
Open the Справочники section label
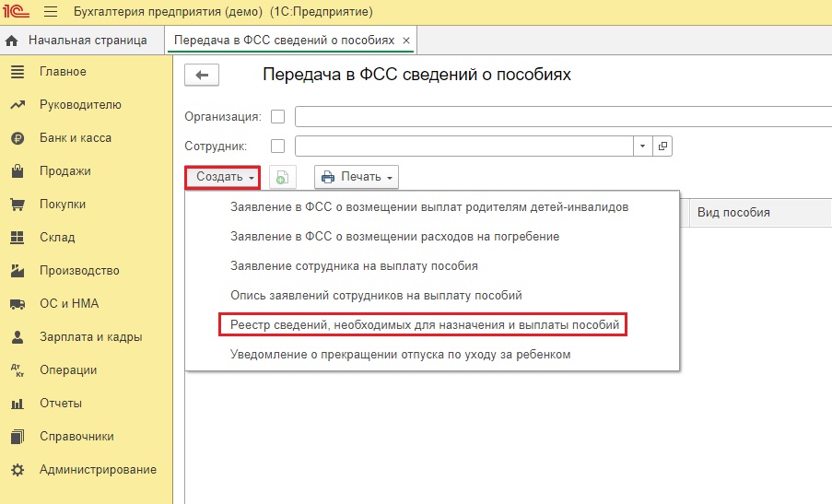[76, 436]
